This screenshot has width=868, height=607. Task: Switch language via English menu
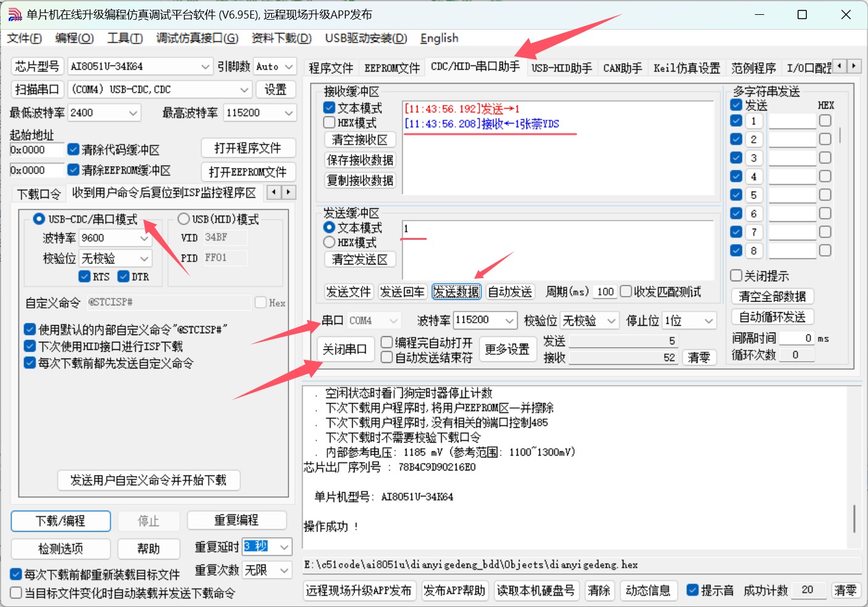point(439,38)
